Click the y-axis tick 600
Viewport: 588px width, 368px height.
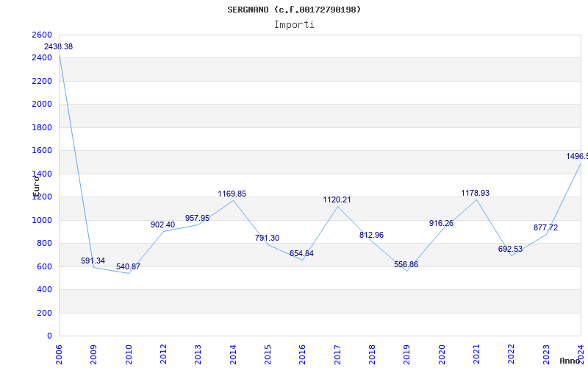coord(44,266)
